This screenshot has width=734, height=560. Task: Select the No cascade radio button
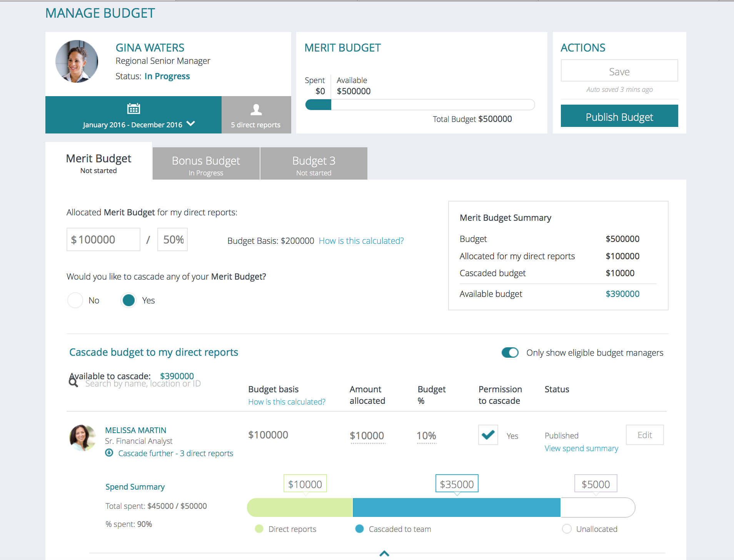(x=75, y=300)
